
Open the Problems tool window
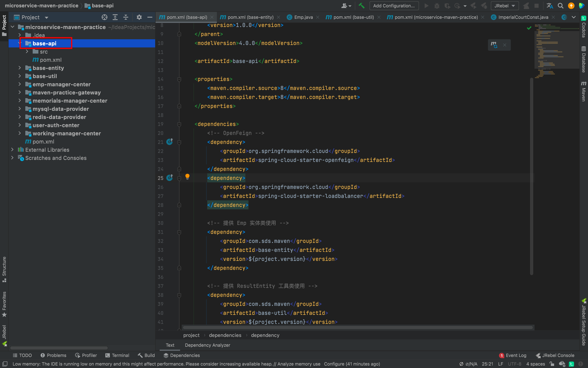click(x=53, y=355)
